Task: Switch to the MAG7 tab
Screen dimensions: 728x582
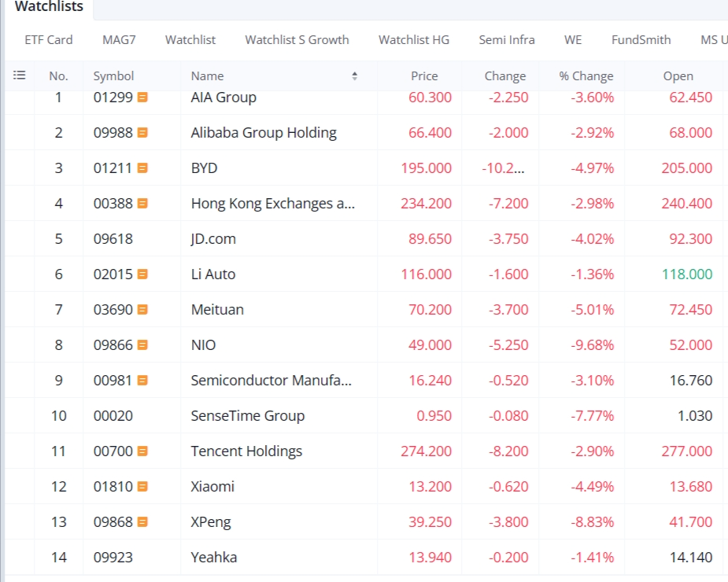Action: coord(119,40)
